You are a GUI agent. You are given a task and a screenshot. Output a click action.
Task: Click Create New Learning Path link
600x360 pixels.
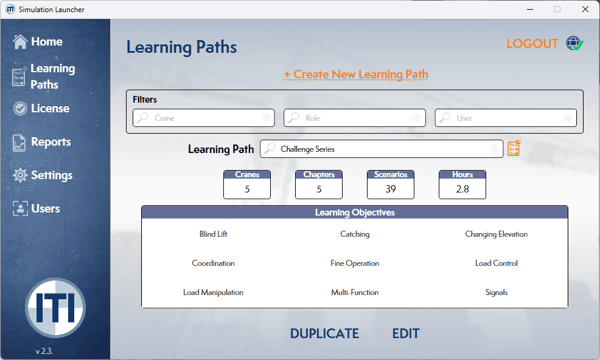[356, 74]
